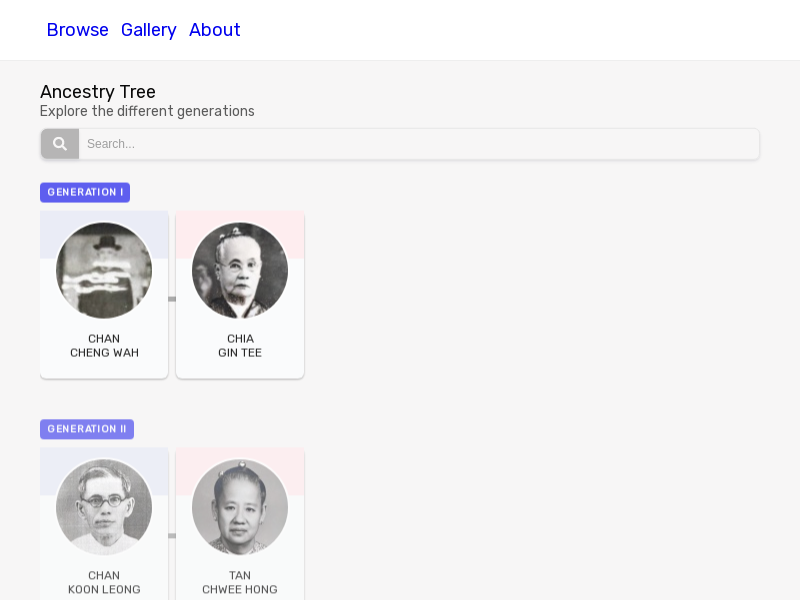800x600 pixels.
Task: Open Chia Gin Tee's portrait photo
Action: pyautogui.click(x=240, y=270)
